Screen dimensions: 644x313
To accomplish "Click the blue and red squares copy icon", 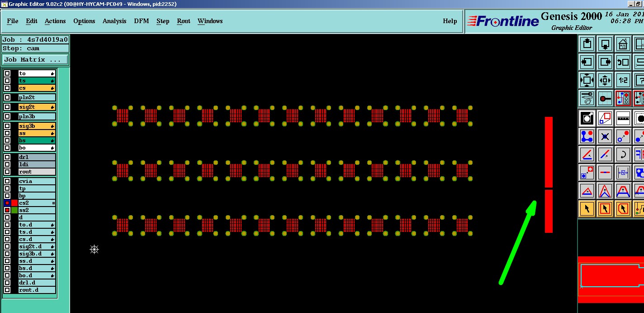I will coord(587,173).
